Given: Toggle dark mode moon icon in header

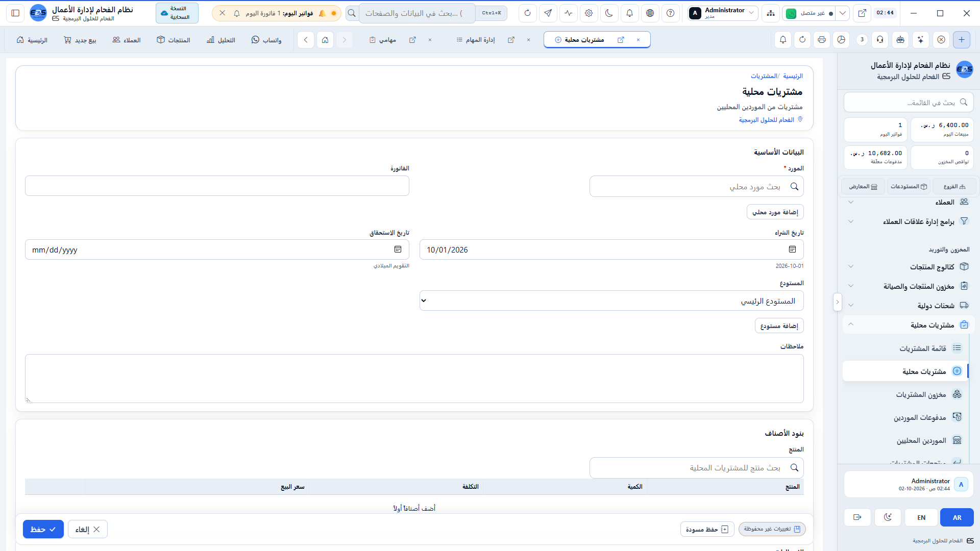Looking at the screenshot, I should pyautogui.click(x=609, y=13).
